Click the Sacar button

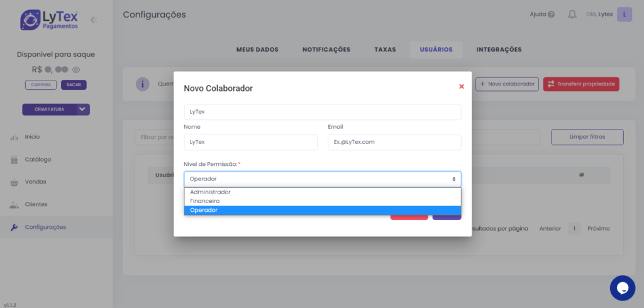pos(74,85)
